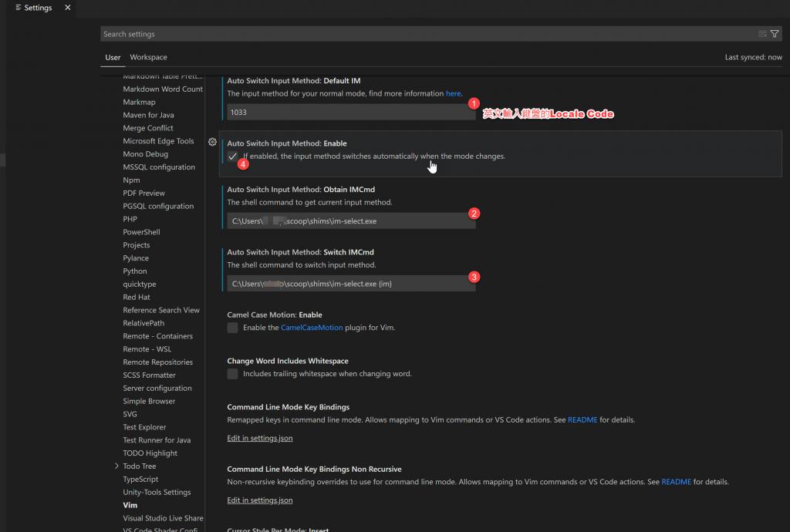Switch to the Workspace settings tab

click(x=149, y=57)
